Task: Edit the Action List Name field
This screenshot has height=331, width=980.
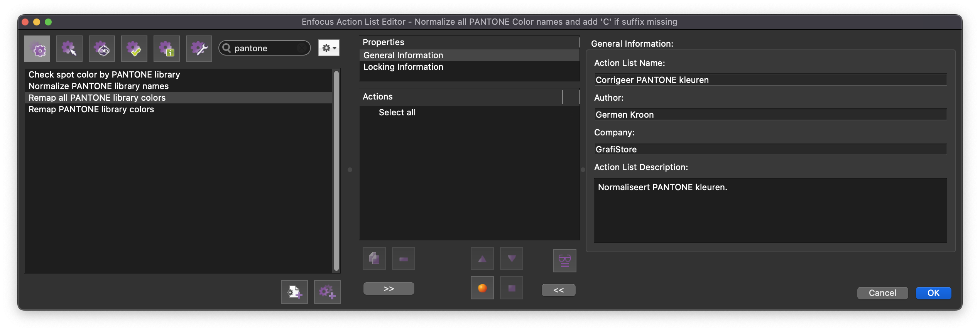Action: (x=770, y=80)
